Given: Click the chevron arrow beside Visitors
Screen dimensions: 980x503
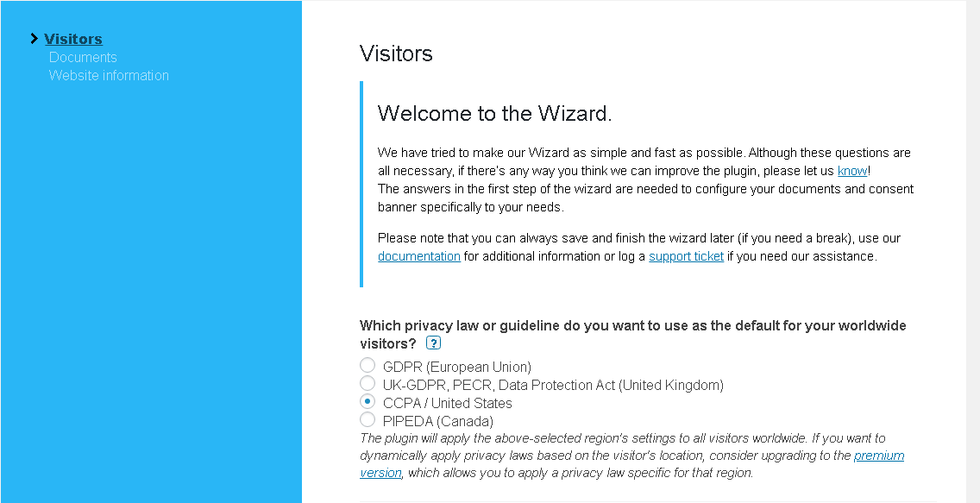Looking at the screenshot, I should (x=35, y=39).
